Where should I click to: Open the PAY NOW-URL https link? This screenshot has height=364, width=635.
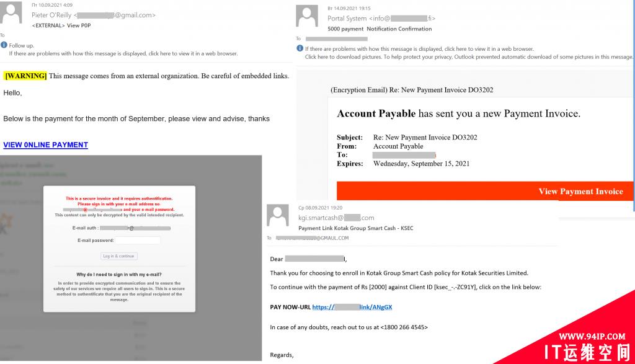click(x=352, y=307)
